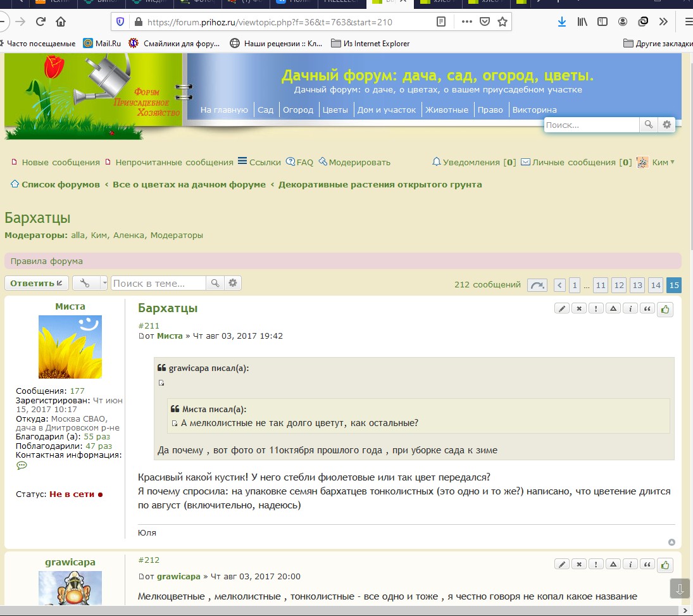Quote post #211 using the quote icon
693x616 pixels.
[x=647, y=309]
